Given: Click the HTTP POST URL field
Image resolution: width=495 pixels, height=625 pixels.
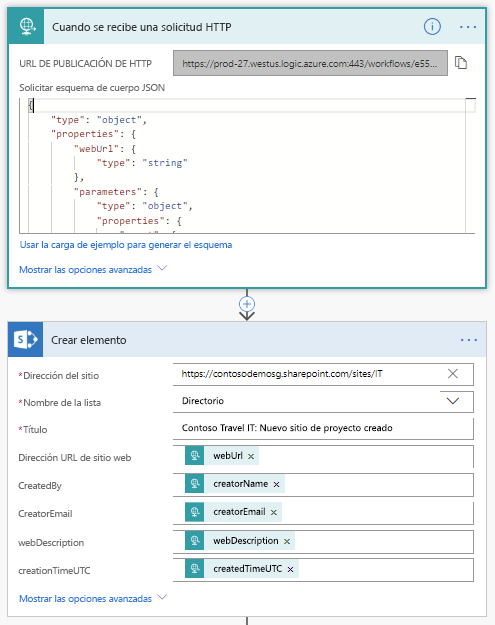Looking at the screenshot, I should coord(310,63).
